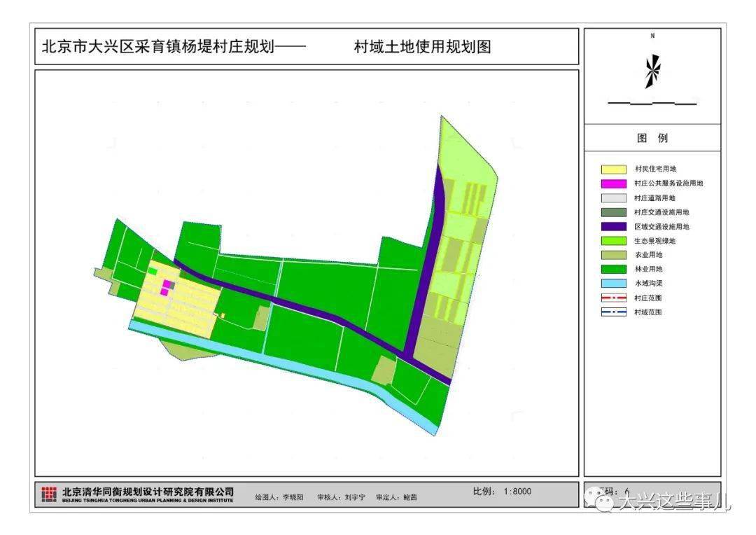
Task: Select the yellow 村民住宅用地 legend swatch
Action: pos(613,169)
